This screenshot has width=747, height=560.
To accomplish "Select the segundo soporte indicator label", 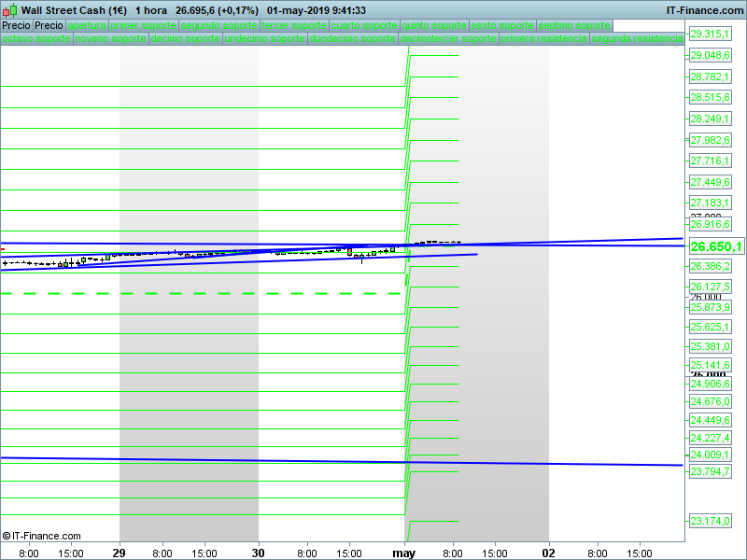I will click(x=219, y=26).
